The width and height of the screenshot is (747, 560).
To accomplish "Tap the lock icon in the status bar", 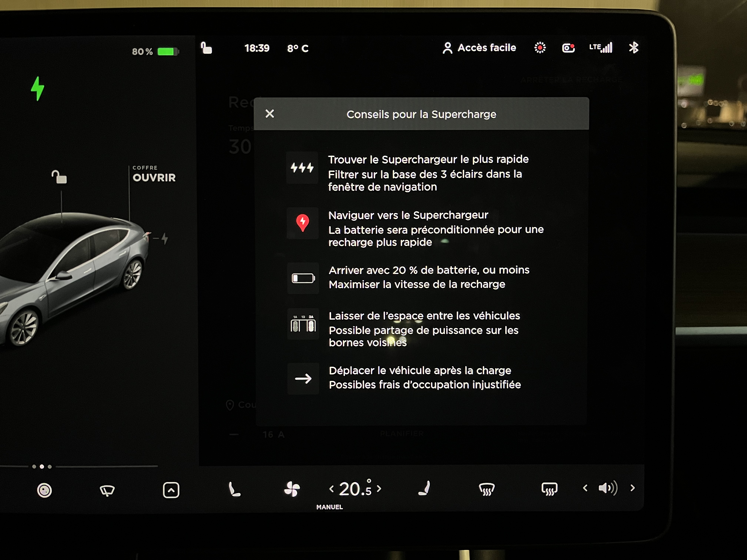I will (206, 48).
